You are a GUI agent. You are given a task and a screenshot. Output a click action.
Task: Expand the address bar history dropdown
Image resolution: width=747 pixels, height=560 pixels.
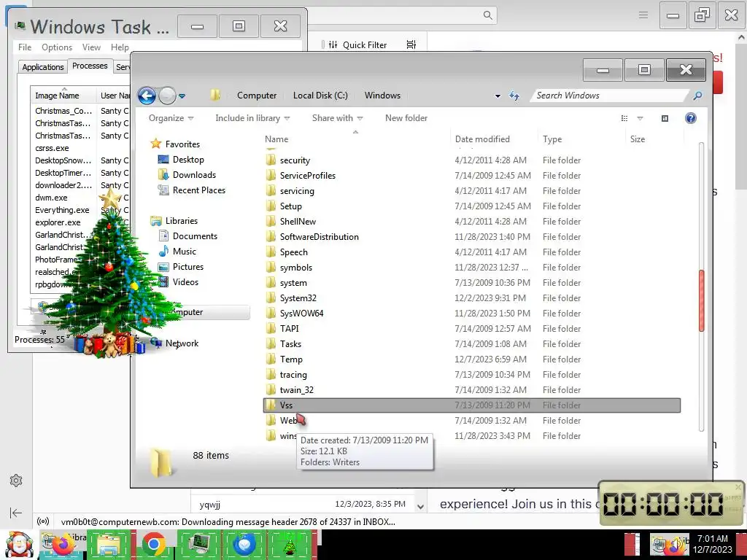(498, 96)
